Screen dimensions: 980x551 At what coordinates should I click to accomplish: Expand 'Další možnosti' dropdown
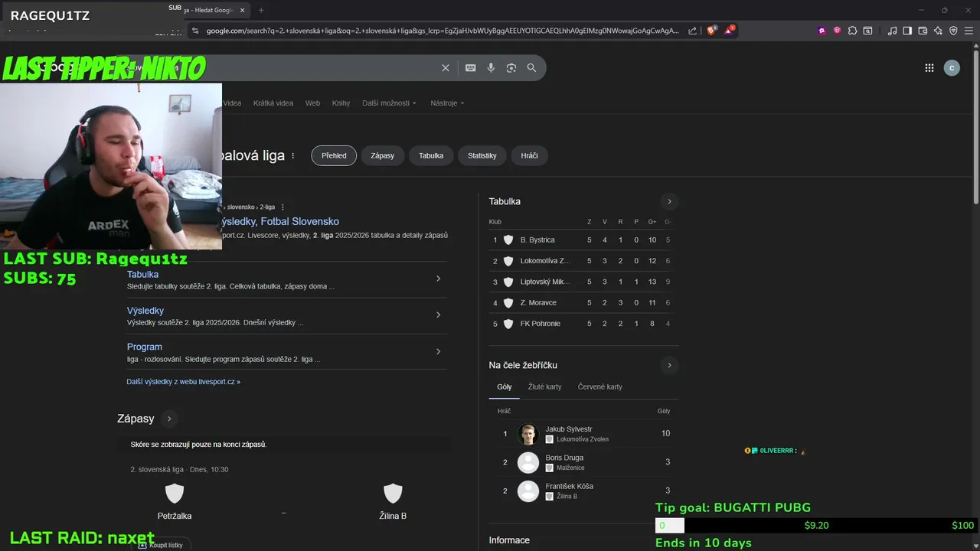(x=390, y=103)
